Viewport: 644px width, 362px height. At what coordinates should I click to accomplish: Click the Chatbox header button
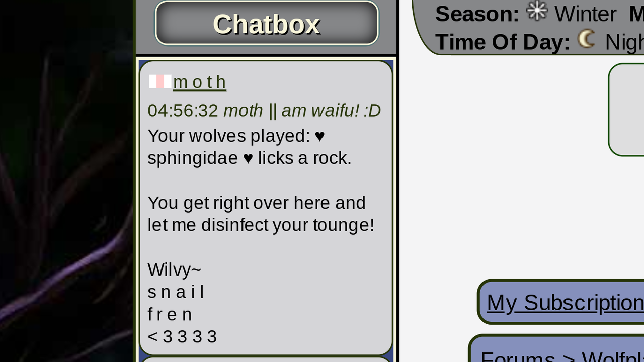click(267, 23)
